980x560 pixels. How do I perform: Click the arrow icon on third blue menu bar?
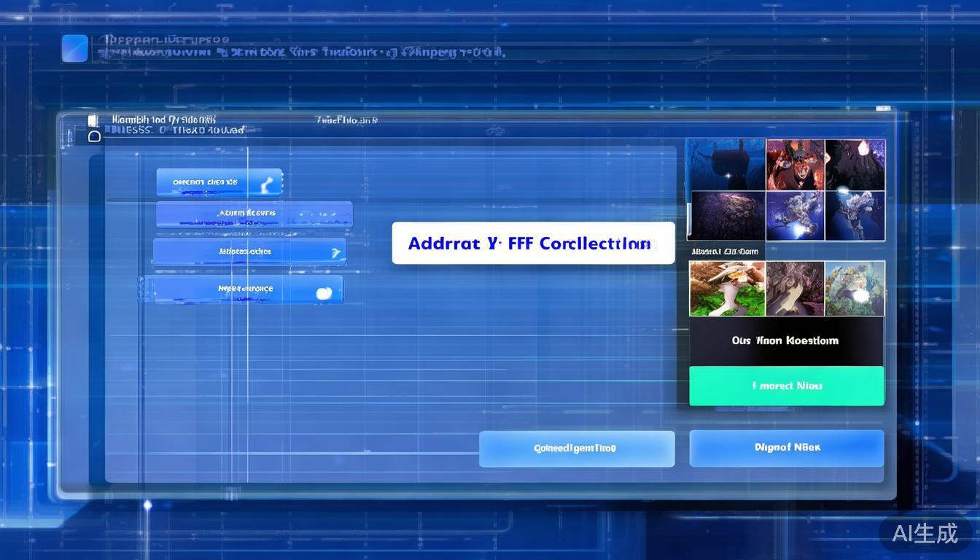[x=335, y=252]
